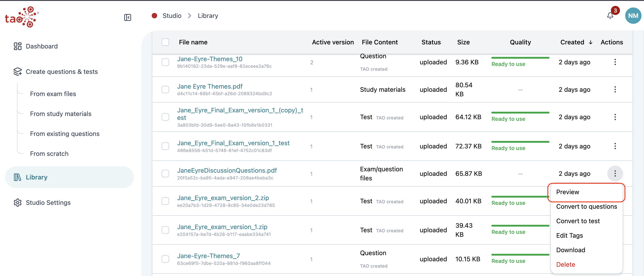
Task: Select Convert to questions menu item
Action: tap(586, 207)
